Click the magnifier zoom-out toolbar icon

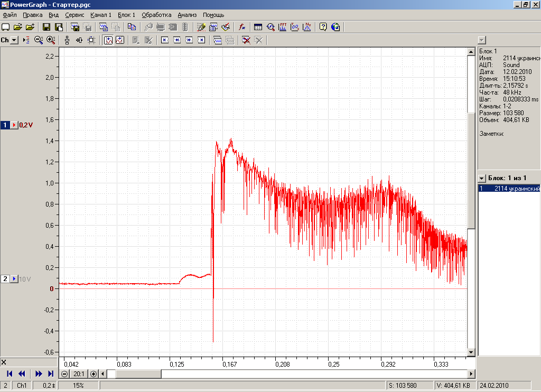point(38,40)
